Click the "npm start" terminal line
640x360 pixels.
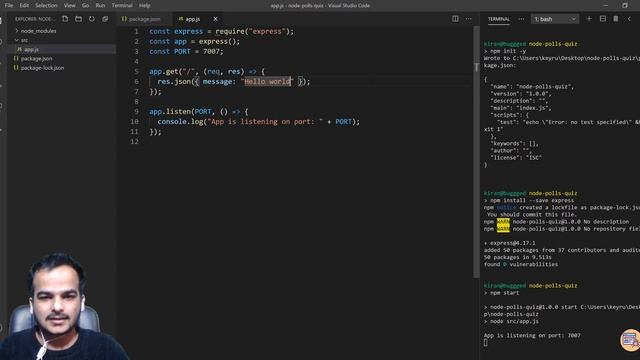click(x=504, y=293)
